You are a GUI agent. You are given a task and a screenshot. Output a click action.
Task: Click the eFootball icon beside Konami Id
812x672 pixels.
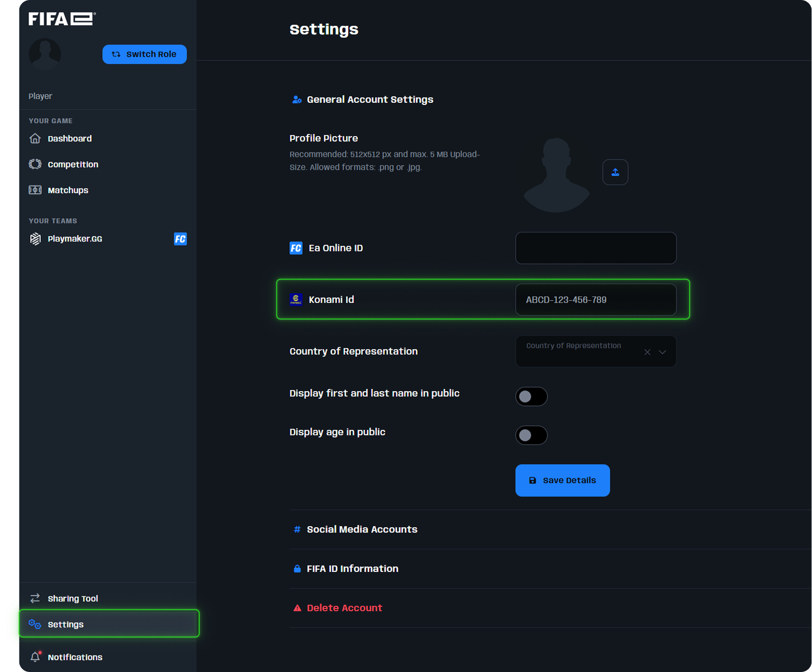[x=296, y=300]
